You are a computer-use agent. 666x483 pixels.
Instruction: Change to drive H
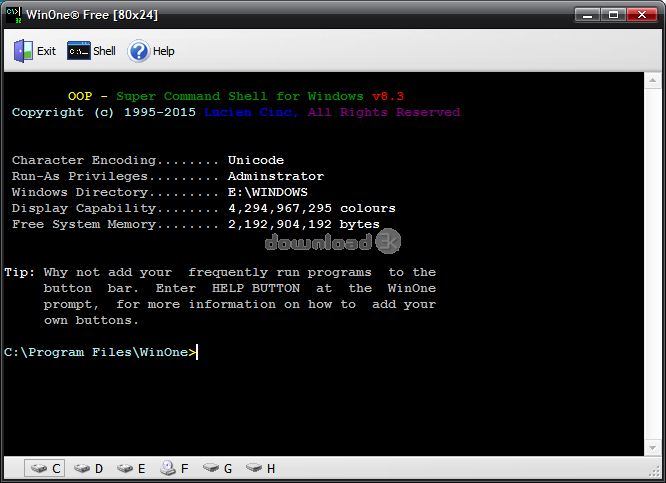260,468
